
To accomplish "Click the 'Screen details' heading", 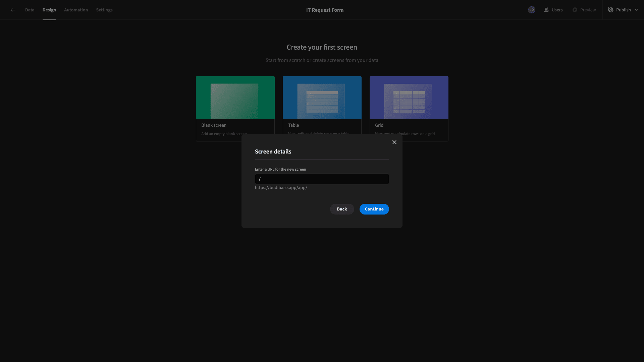I will click(273, 152).
